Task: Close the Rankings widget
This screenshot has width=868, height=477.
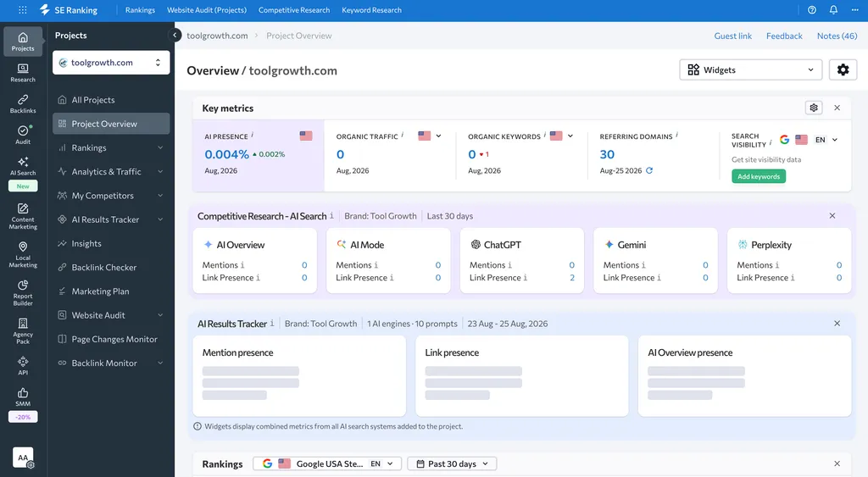Action: [x=837, y=463]
